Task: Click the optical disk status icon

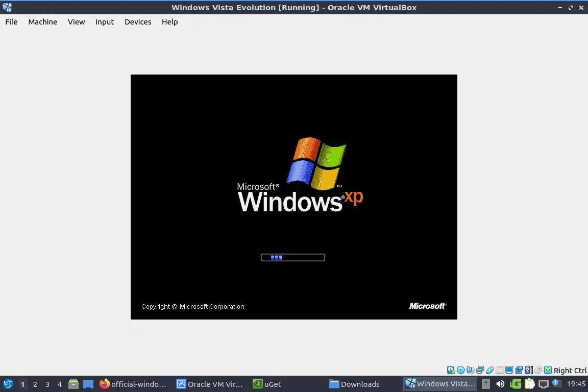Action: point(460,370)
